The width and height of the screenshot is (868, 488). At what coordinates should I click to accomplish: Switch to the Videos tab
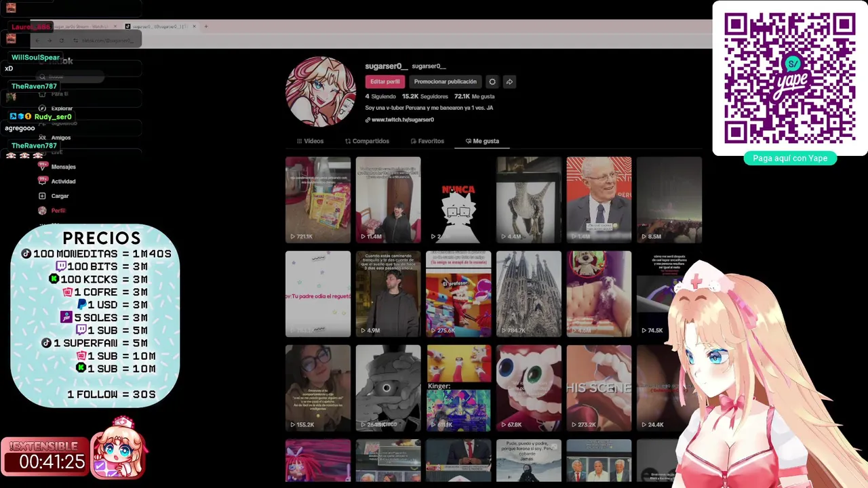click(x=310, y=141)
